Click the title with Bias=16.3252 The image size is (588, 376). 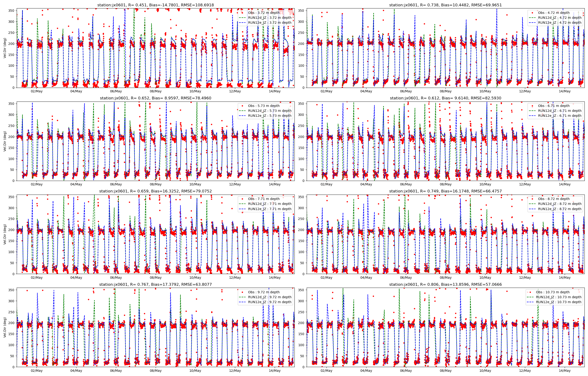click(155, 191)
